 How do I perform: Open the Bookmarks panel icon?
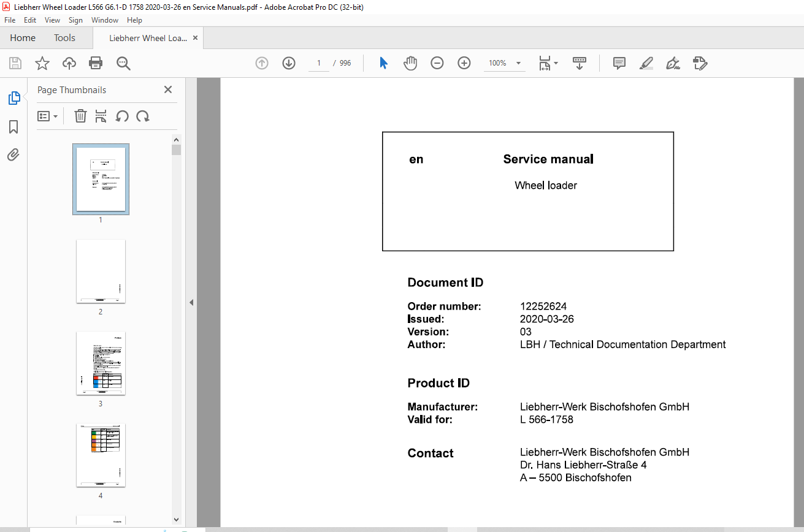(x=13, y=127)
